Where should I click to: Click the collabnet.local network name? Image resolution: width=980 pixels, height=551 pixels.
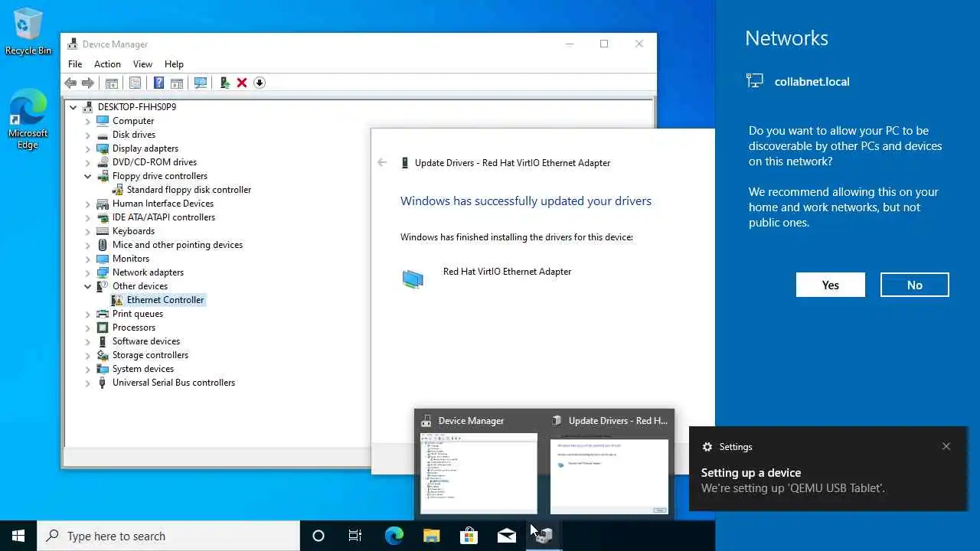tap(812, 82)
